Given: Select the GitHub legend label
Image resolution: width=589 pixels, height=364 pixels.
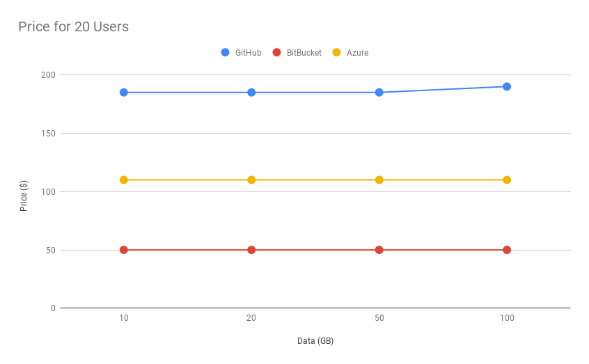Looking at the screenshot, I should click(x=248, y=53).
